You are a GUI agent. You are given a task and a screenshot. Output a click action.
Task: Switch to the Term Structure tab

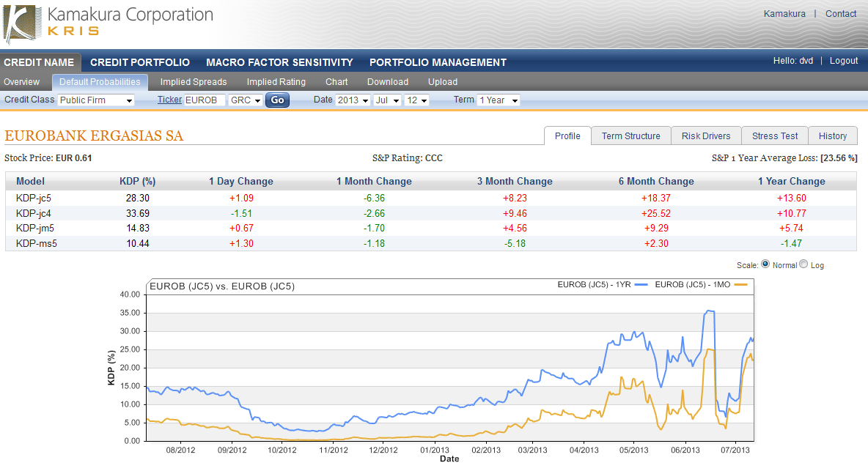(x=631, y=136)
